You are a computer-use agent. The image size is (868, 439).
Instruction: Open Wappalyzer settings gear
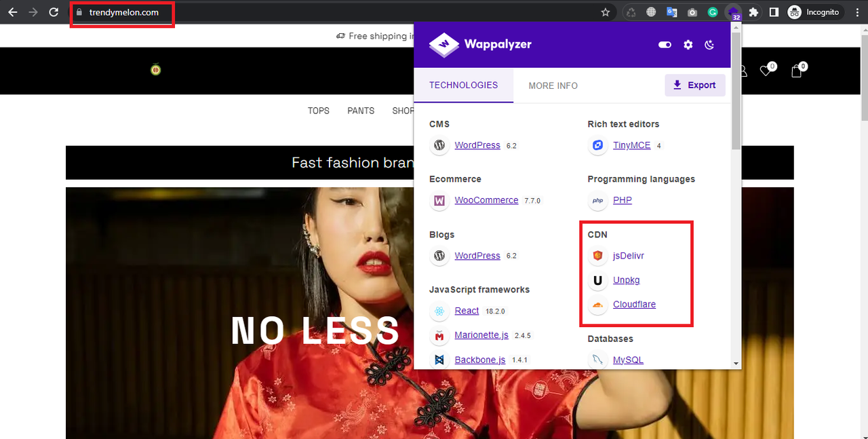coord(688,45)
